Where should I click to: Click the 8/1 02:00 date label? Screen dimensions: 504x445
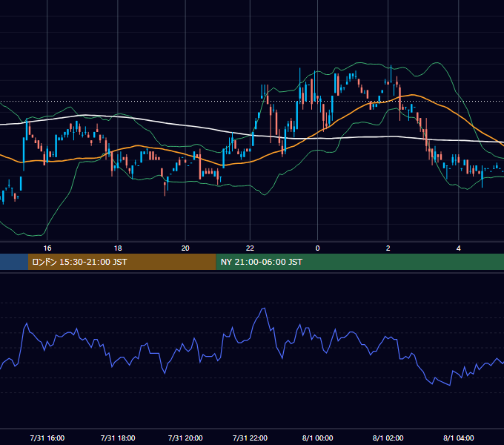tap(388, 438)
